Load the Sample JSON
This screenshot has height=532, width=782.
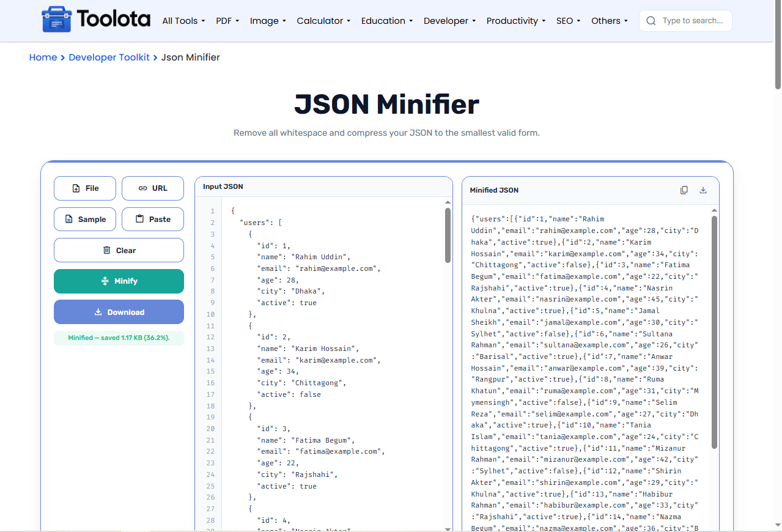click(85, 219)
